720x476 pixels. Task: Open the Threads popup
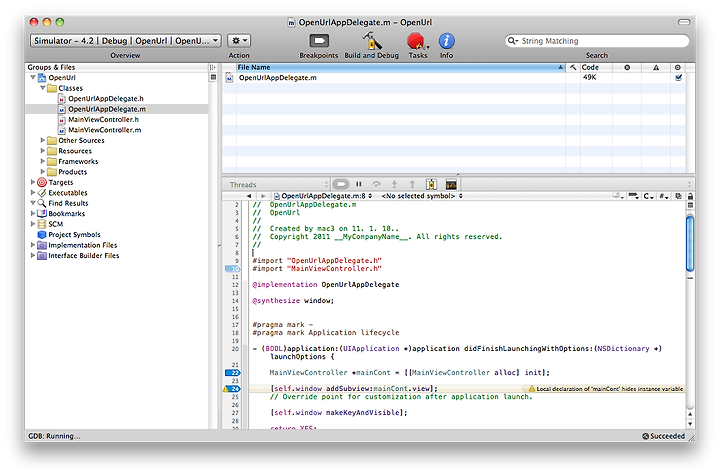279,185
